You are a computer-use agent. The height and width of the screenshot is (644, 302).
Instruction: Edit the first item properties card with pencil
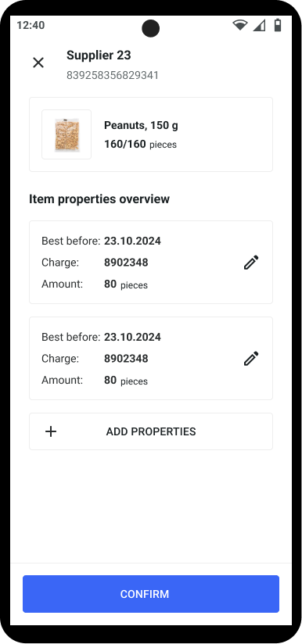[x=251, y=263]
